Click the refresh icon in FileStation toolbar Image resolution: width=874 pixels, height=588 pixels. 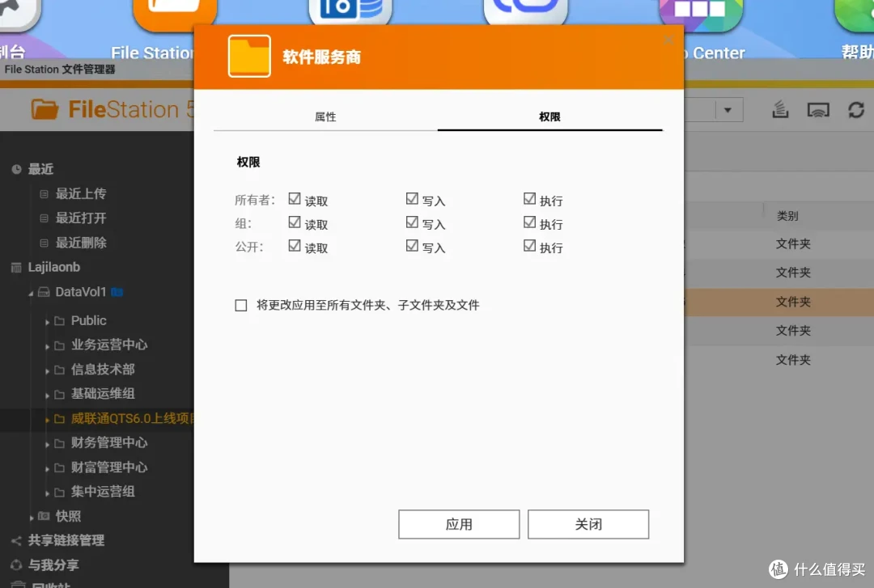coord(856,110)
